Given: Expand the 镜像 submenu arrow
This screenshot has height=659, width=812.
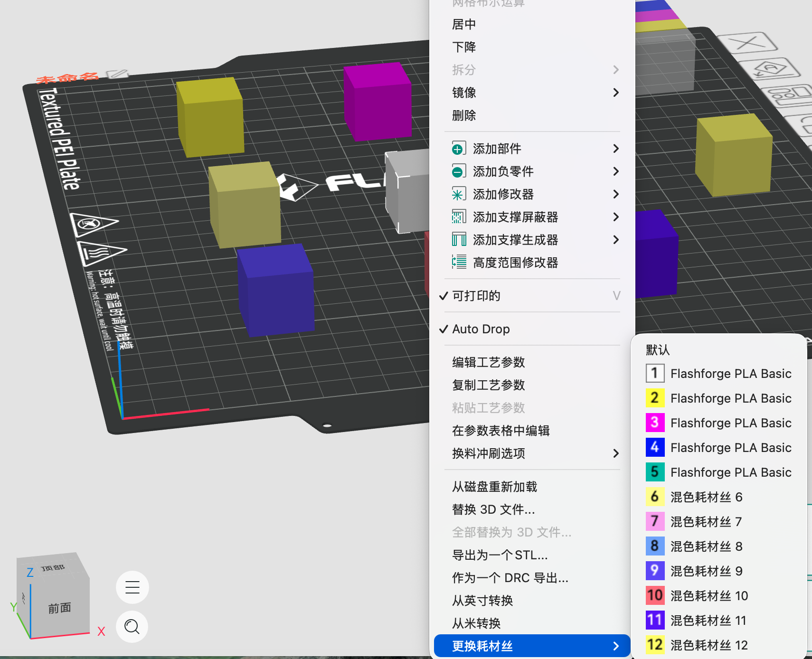Looking at the screenshot, I should pos(616,93).
